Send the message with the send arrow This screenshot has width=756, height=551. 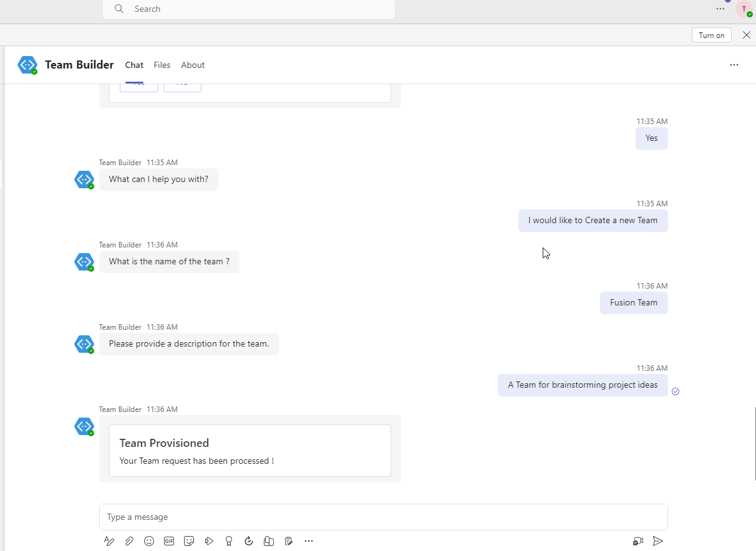tap(658, 541)
